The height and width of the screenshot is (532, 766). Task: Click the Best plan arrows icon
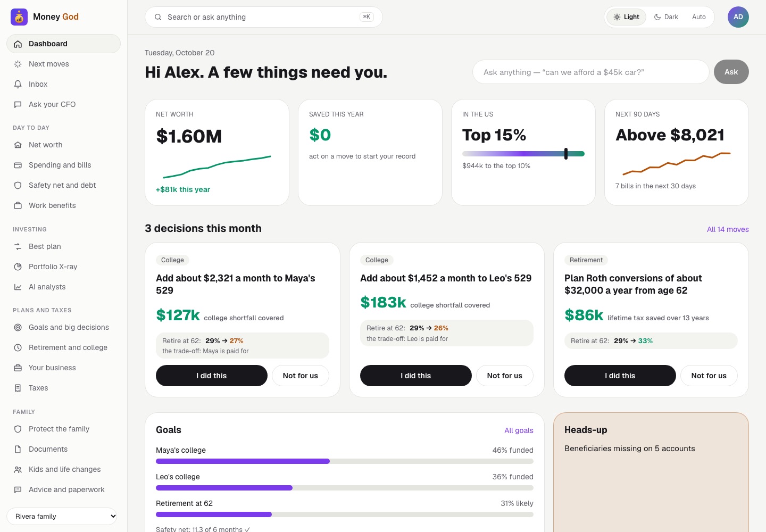coord(18,247)
